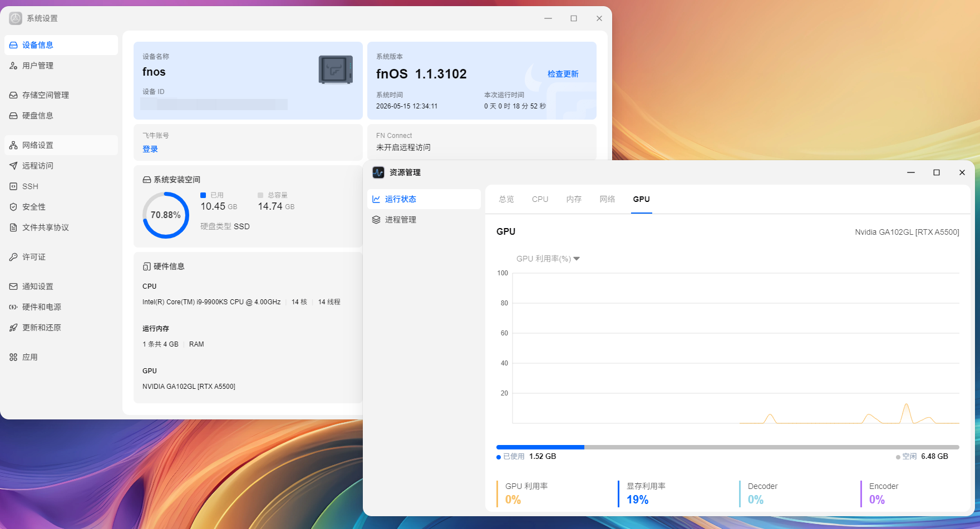The width and height of the screenshot is (980, 529).
Task: Select 运行状态 in 资源管理 sidebar
Action: pyautogui.click(x=424, y=199)
